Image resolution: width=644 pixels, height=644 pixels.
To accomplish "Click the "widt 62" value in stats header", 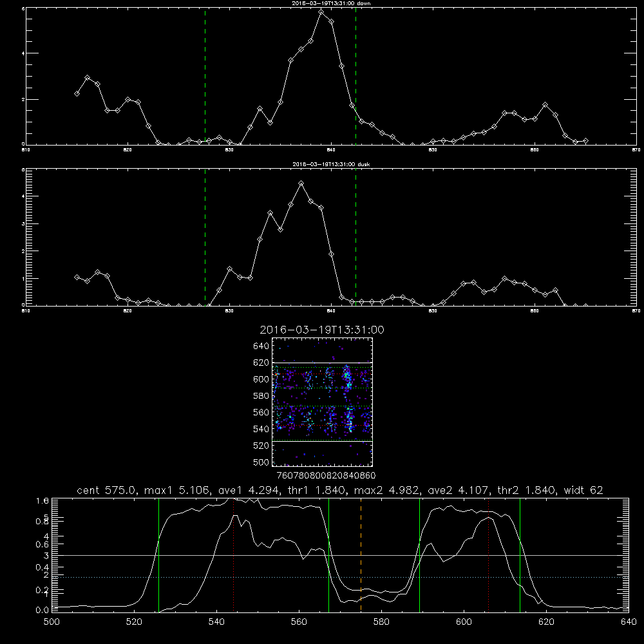I will (583, 490).
